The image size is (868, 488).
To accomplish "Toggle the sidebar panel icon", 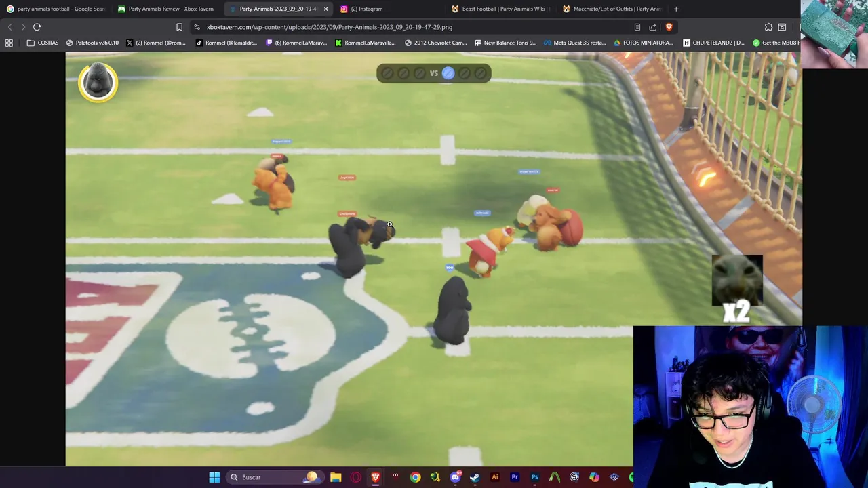I will (782, 27).
